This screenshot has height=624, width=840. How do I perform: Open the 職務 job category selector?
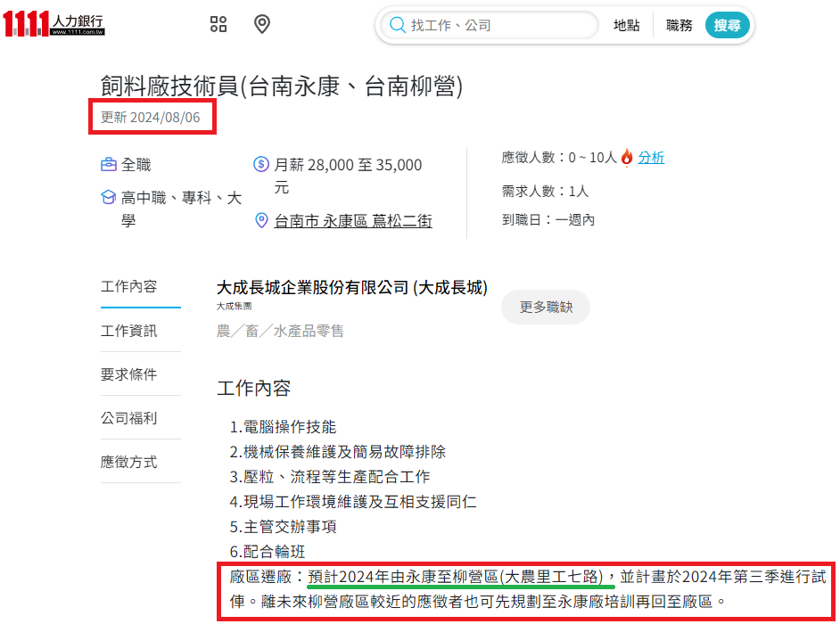tap(679, 26)
